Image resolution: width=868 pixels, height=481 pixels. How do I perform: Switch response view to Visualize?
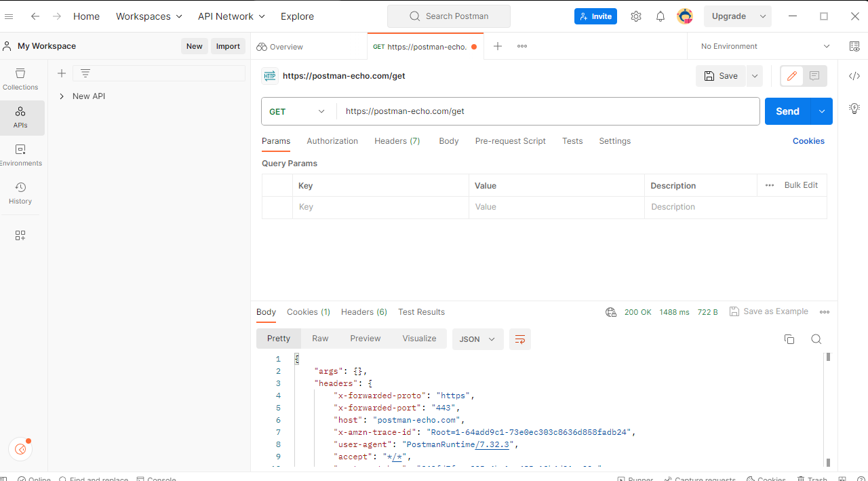pyautogui.click(x=420, y=339)
